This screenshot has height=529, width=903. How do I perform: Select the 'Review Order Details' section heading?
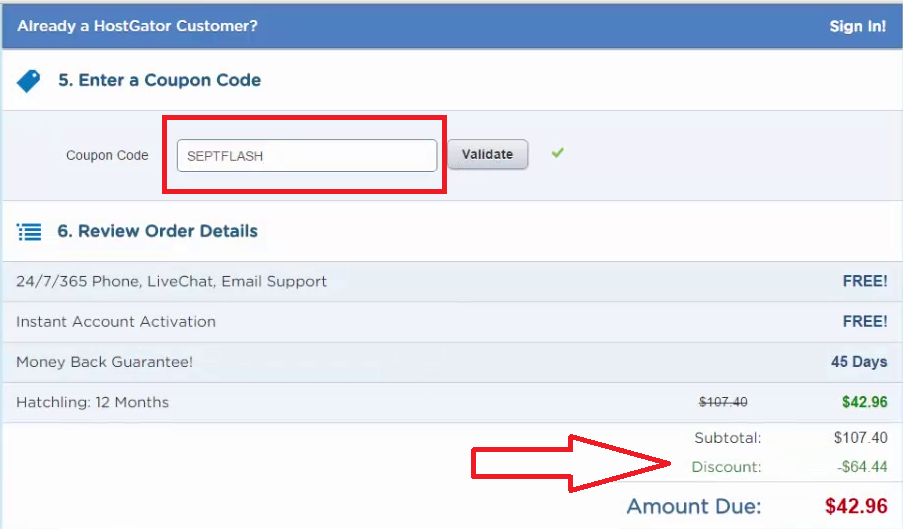(x=157, y=231)
